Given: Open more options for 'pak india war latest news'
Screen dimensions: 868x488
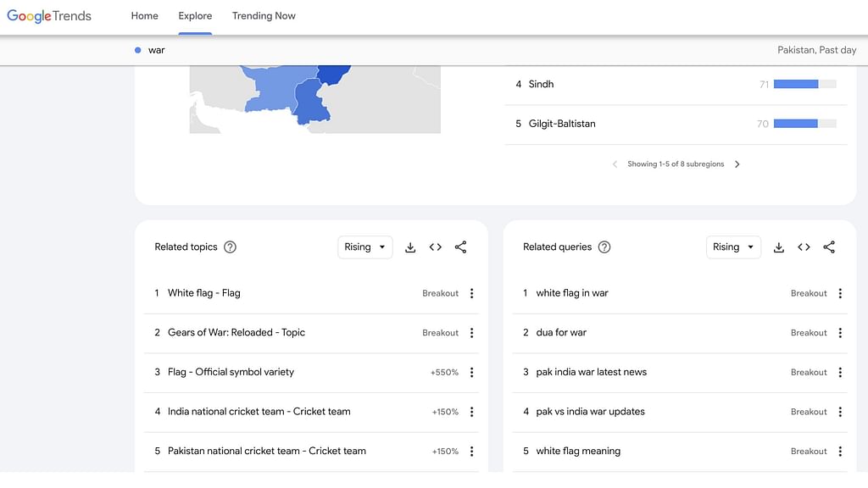Looking at the screenshot, I should (840, 373).
